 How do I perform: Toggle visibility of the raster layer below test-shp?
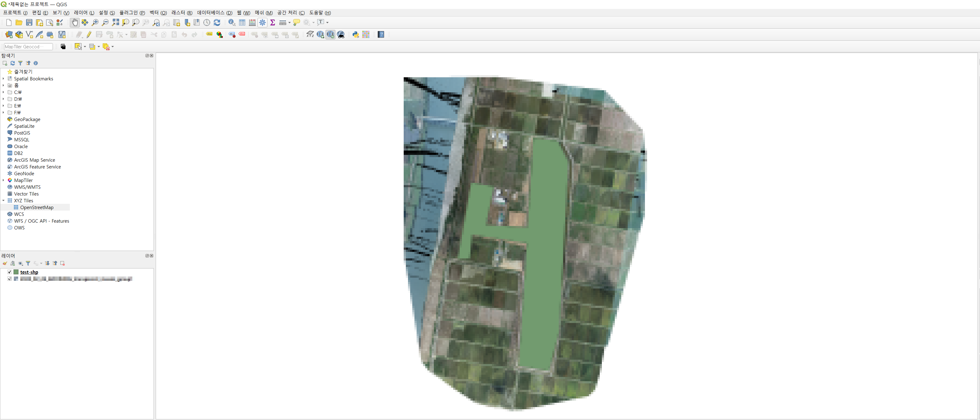(x=10, y=279)
